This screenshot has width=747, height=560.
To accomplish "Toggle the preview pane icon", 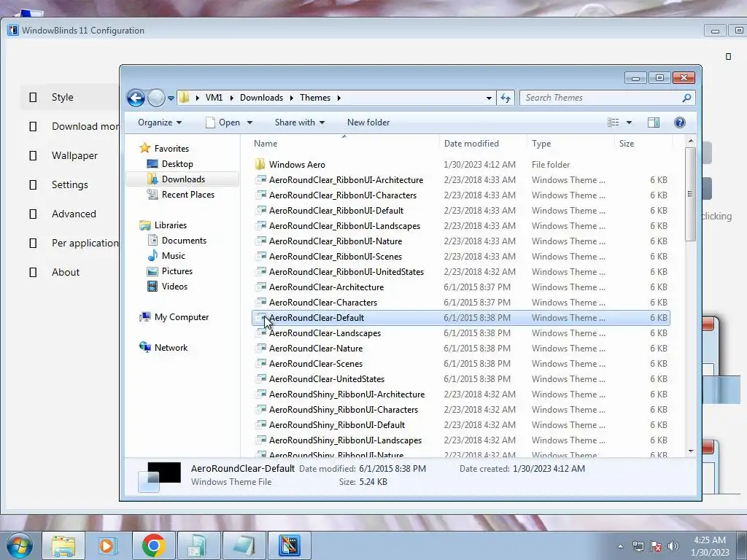I will [654, 122].
